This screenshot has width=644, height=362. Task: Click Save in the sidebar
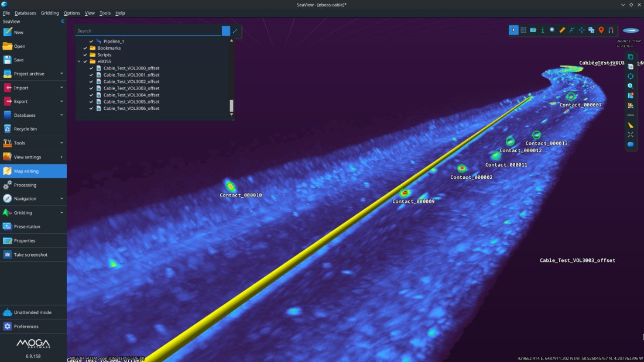pyautogui.click(x=33, y=60)
